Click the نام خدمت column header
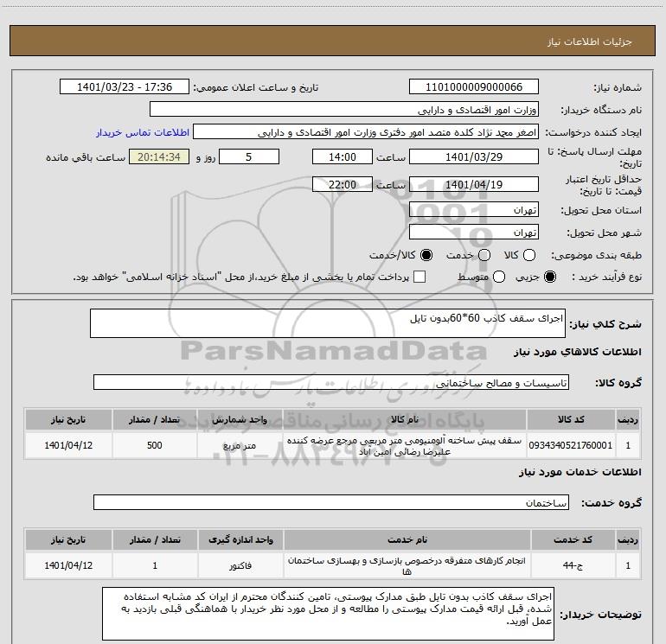This screenshot has height=644, width=666. (407, 539)
